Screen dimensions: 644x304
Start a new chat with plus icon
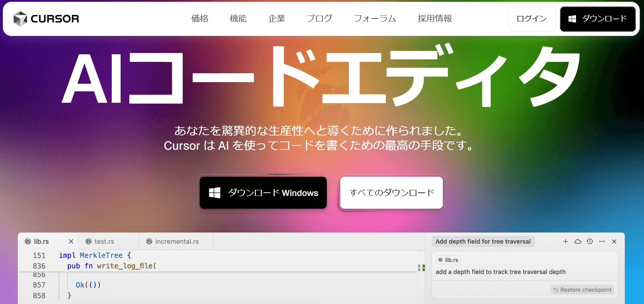(565, 241)
